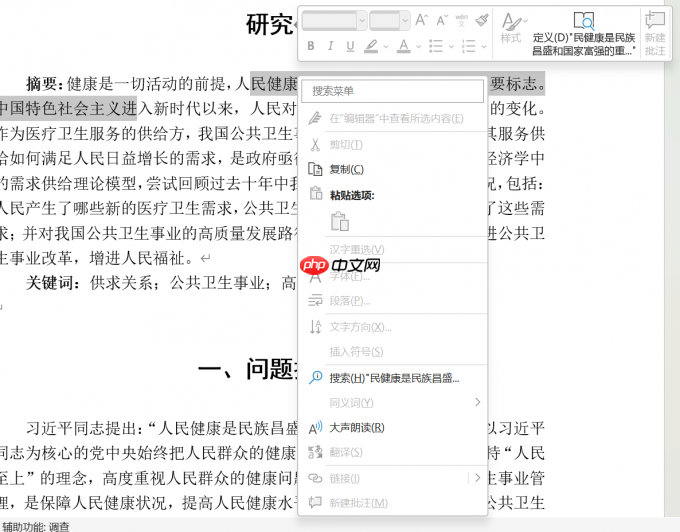This screenshot has height=532, width=680.
Task: Click the 搜索菜单 search field
Action: click(x=392, y=91)
